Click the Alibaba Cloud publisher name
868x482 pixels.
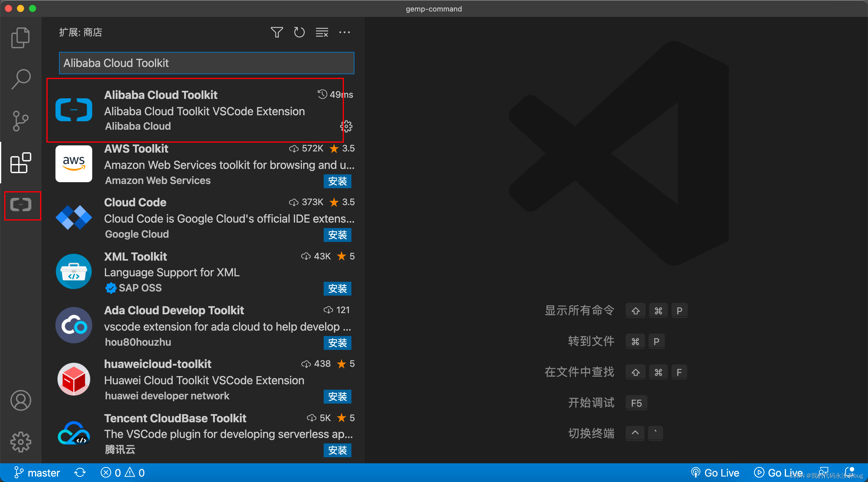(138, 126)
